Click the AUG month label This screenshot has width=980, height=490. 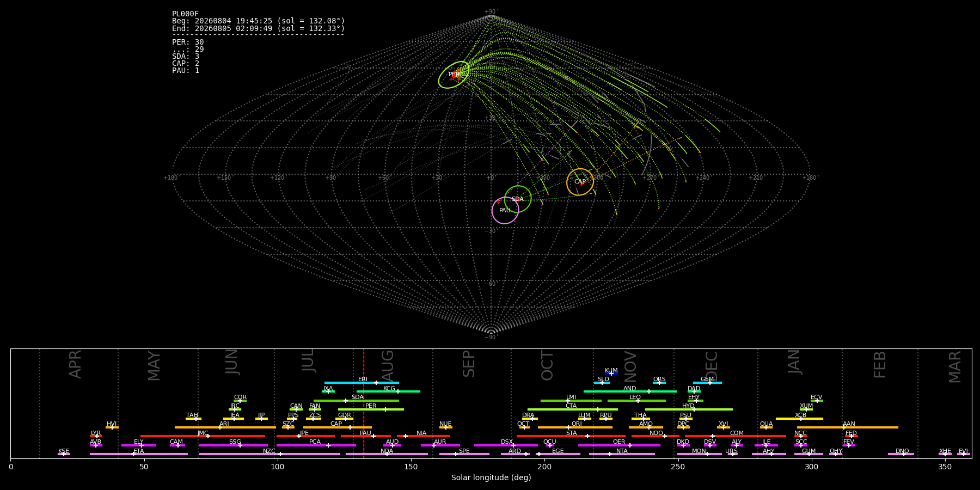coord(387,366)
